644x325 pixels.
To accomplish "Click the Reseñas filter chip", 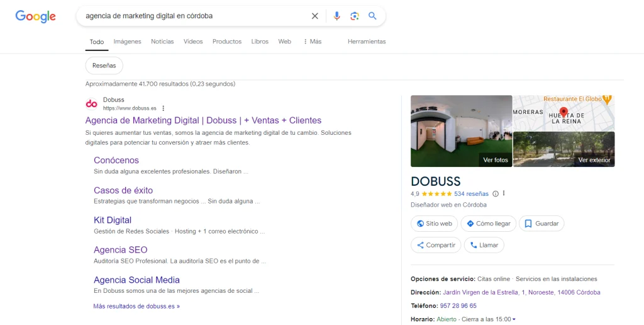I will point(104,66).
